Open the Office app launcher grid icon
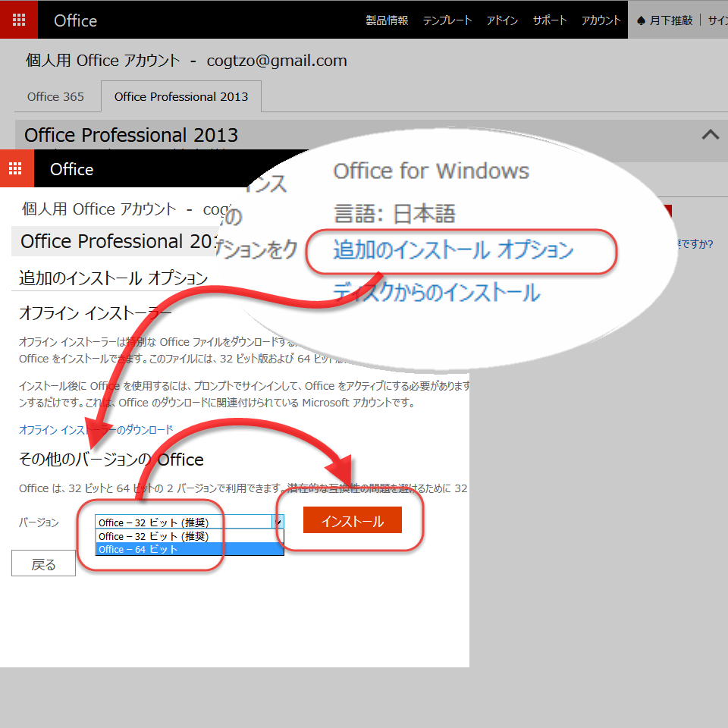The width and height of the screenshot is (728, 728). 18,20
